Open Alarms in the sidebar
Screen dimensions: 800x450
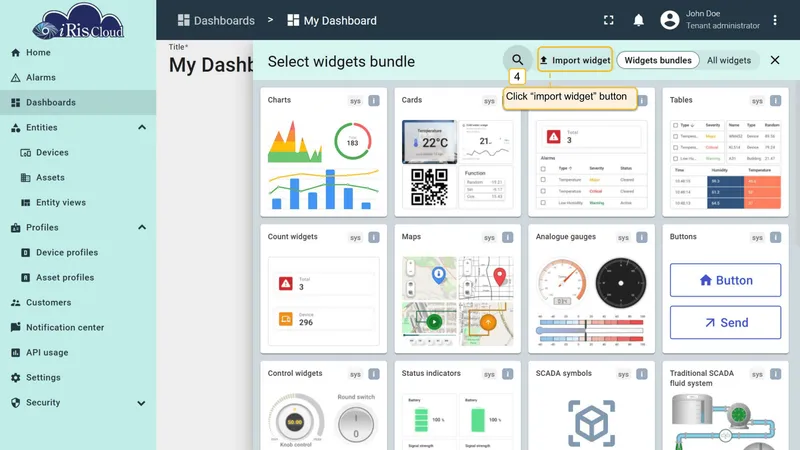[x=78, y=78]
